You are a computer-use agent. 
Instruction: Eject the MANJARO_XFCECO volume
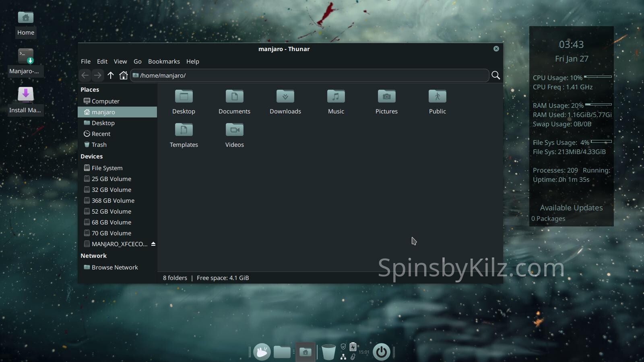pos(153,244)
